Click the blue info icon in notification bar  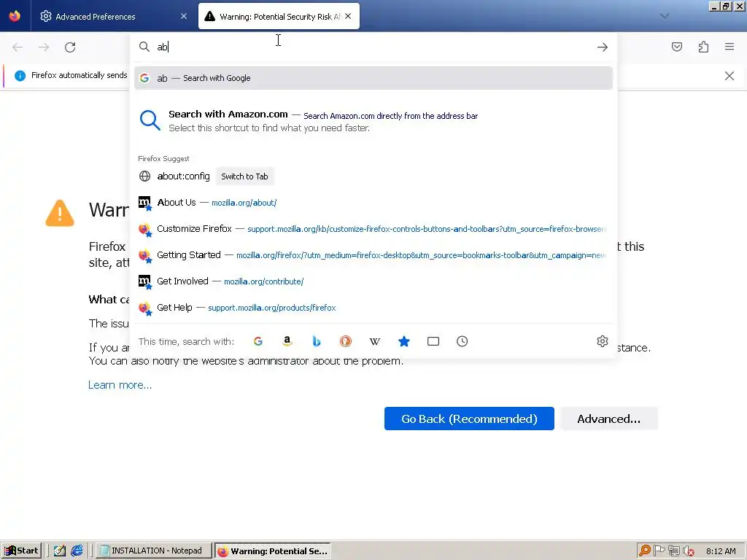coord(20,76)
